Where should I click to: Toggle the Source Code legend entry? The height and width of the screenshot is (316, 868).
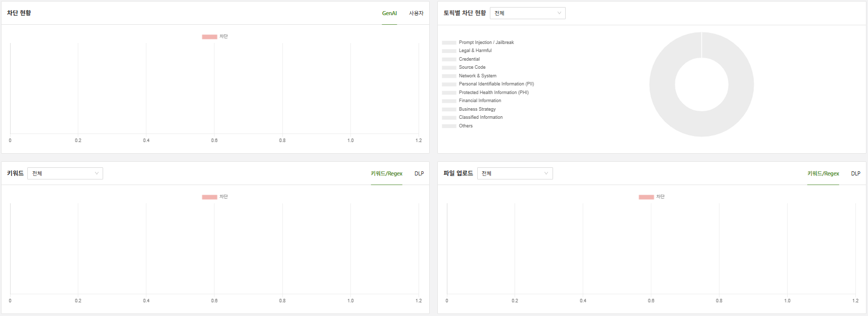472,67
